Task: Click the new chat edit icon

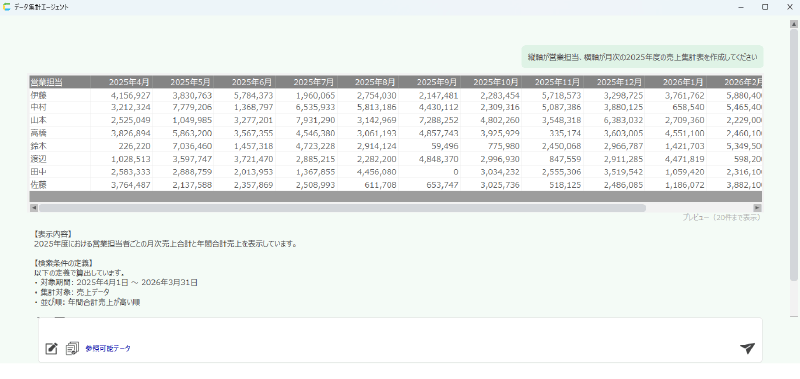Action: [52, 348]
